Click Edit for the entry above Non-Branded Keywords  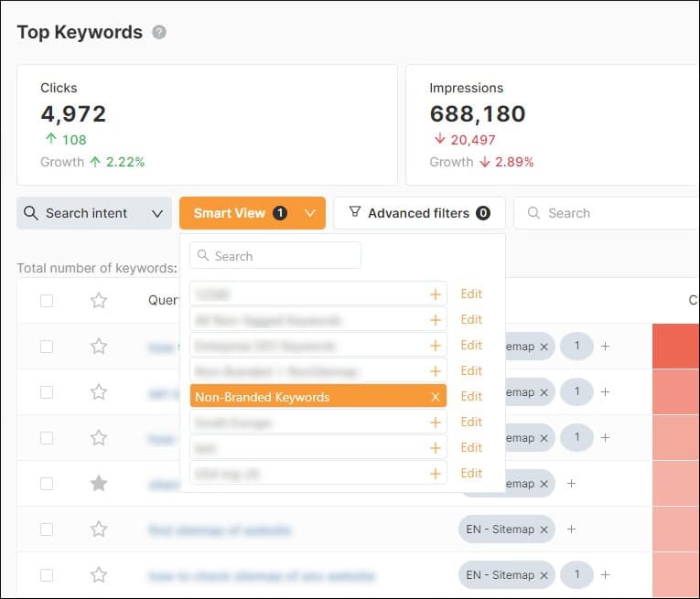(471, 370)
